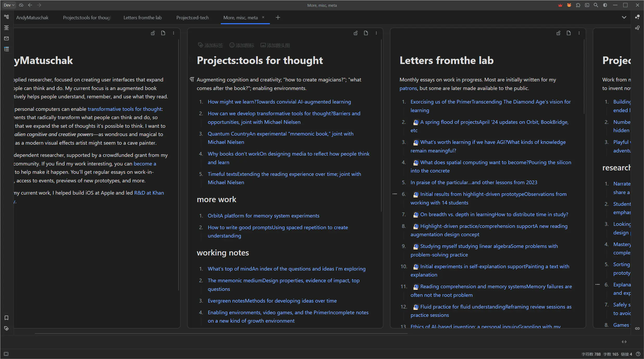This screenshot has width=644, height=359.
Task: Open the graph view from right dock
Action: pos(637,17)
